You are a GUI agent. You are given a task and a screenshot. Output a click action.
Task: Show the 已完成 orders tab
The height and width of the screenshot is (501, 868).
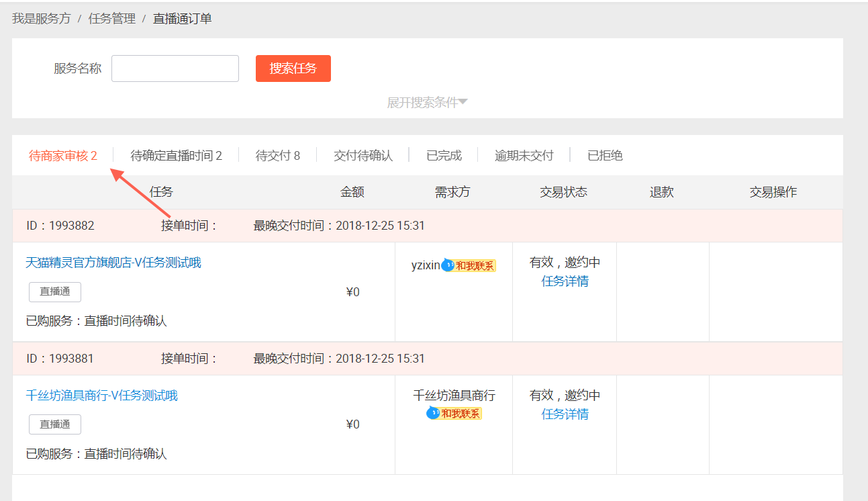(444, 156)
